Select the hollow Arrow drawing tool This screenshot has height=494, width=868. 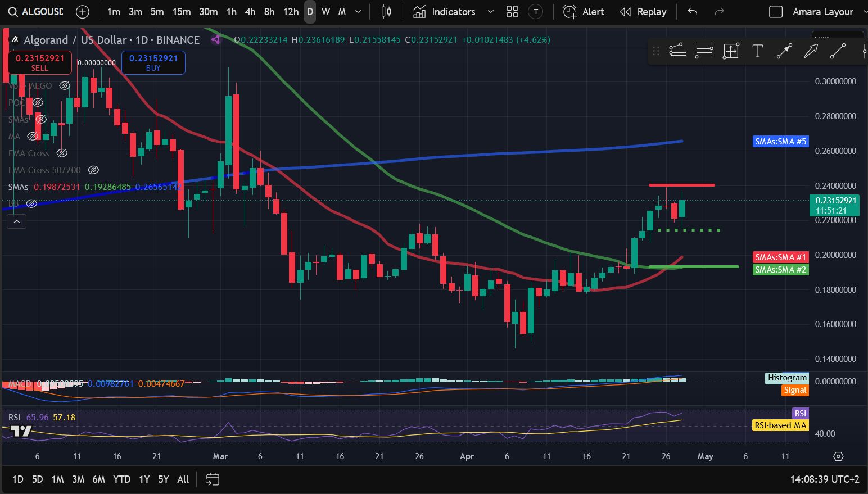point(811,51)
